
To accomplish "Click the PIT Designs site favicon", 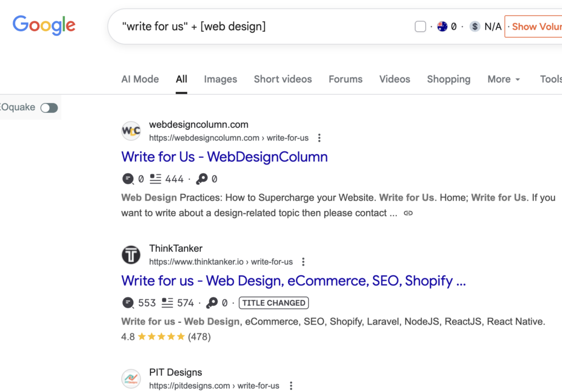I will (131, 379).
